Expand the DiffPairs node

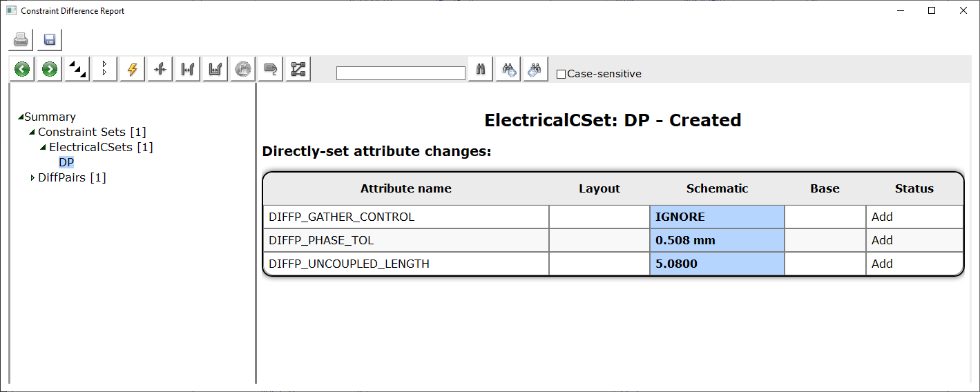coord(32,178)
